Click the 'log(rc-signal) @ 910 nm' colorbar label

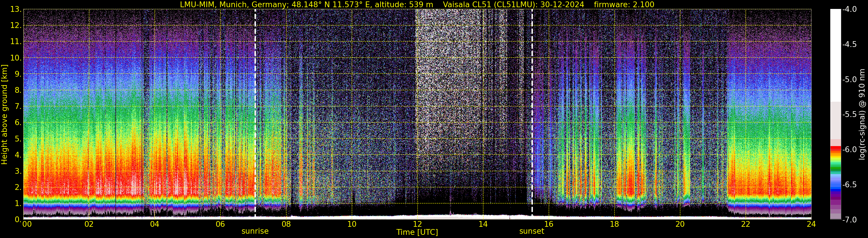(x=863, y=114)
